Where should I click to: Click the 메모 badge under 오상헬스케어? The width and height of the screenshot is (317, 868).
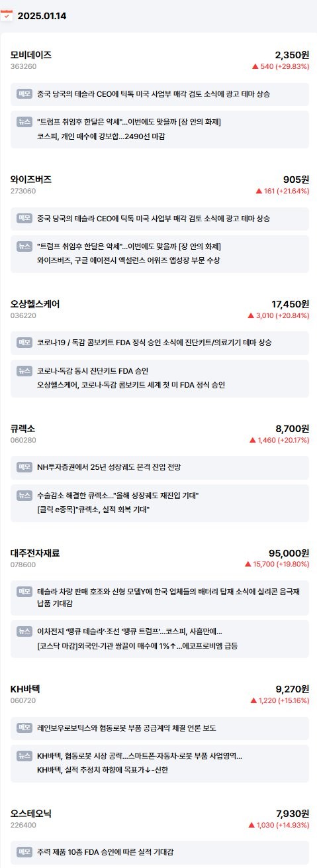click(x=24, y=342)
